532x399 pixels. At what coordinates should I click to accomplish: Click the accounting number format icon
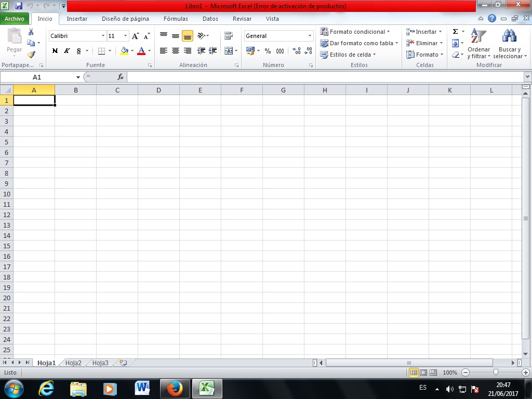(250, 51)
